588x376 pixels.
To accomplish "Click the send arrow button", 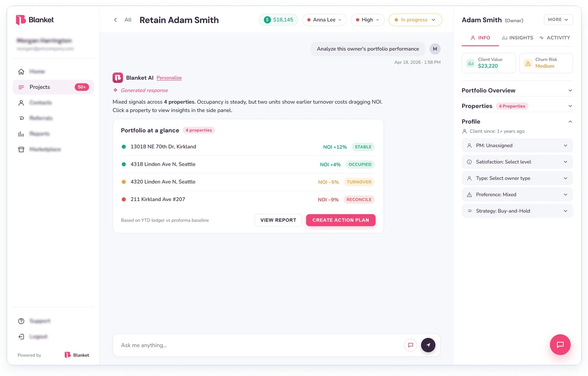I will point(428,345).
